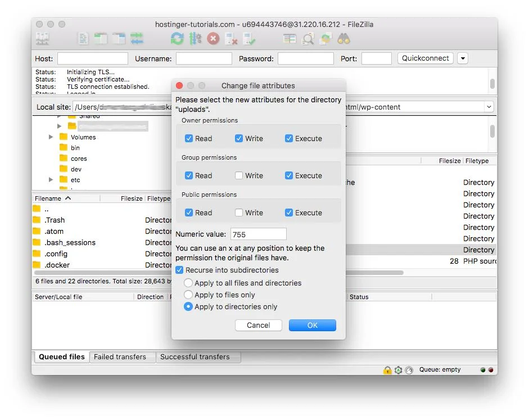Expand the Volumes folder in tree
The image size is (529, 420).
[51, 137]
